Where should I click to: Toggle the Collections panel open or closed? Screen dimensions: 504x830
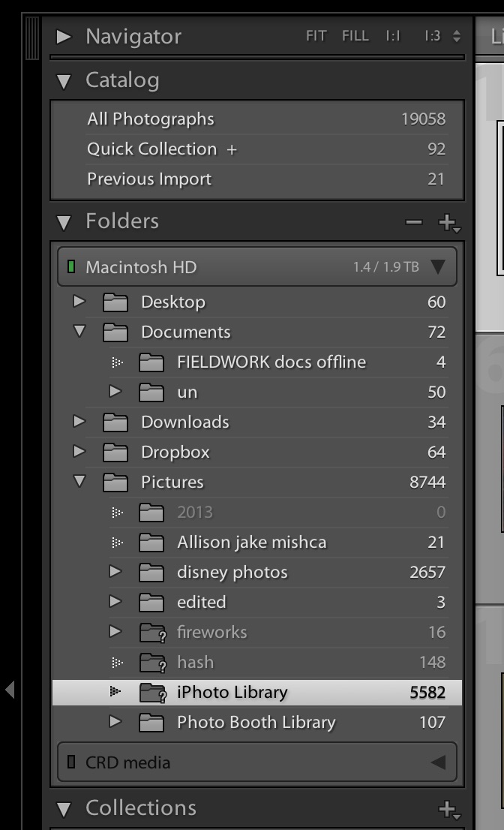[64, 809]
